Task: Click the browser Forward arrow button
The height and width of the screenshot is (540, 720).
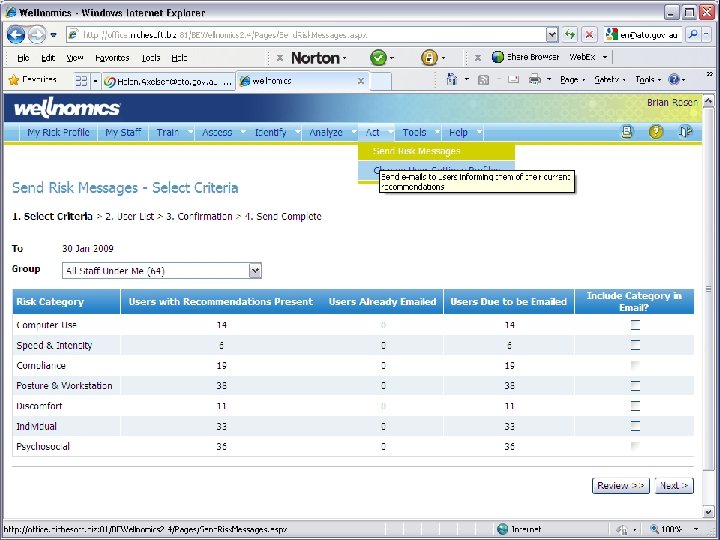Action: (37, 34)
